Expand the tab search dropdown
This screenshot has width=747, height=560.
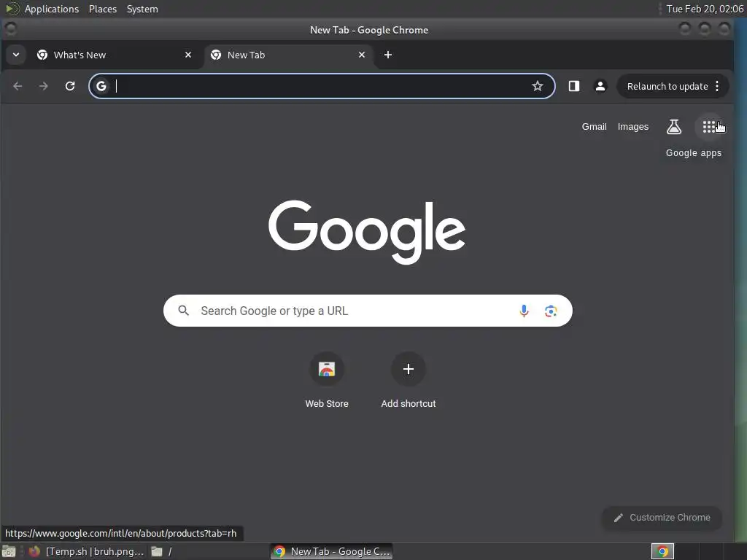pyautogui.click(x=16, y=55)
